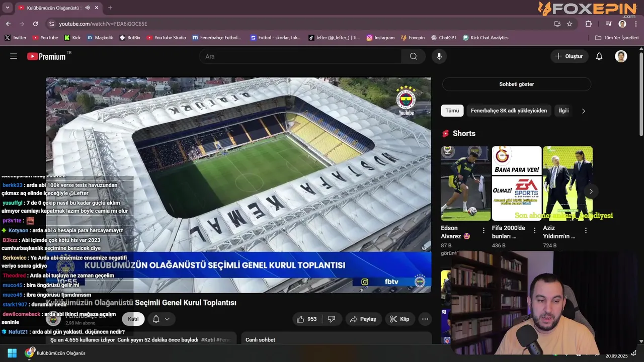Open Twitter bookmark
This screenshot has height=362, width=644.
click(16, 38)
